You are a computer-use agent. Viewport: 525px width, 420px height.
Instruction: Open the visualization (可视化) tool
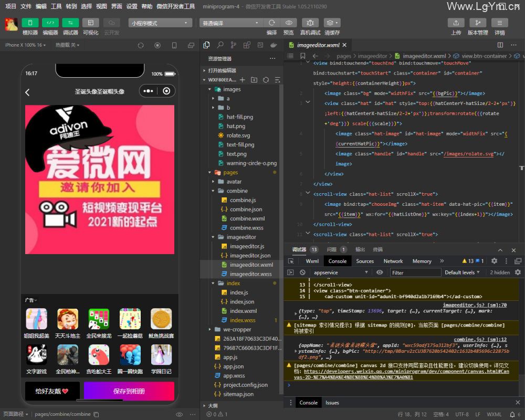[91, 23]
